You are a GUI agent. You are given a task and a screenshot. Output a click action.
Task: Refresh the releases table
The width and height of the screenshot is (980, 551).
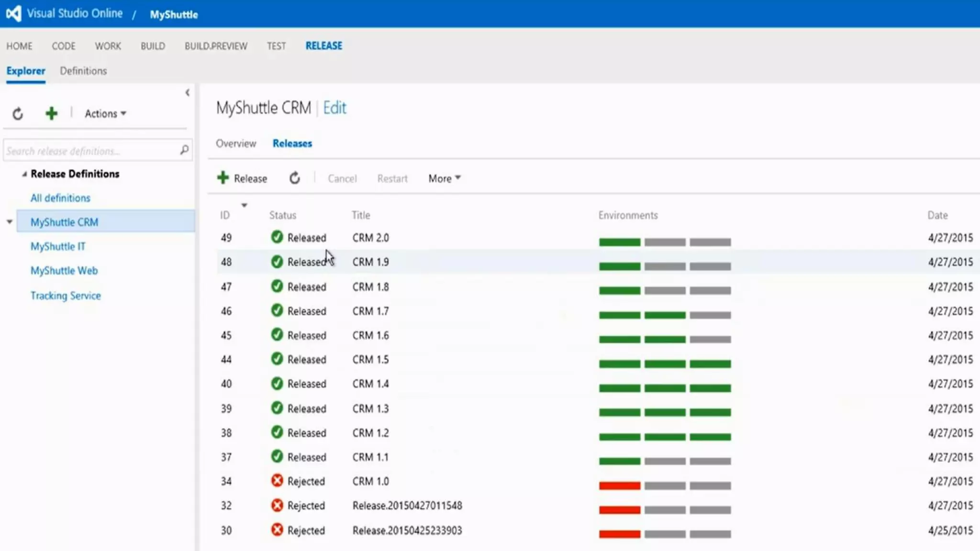click(x=295, y=178)
